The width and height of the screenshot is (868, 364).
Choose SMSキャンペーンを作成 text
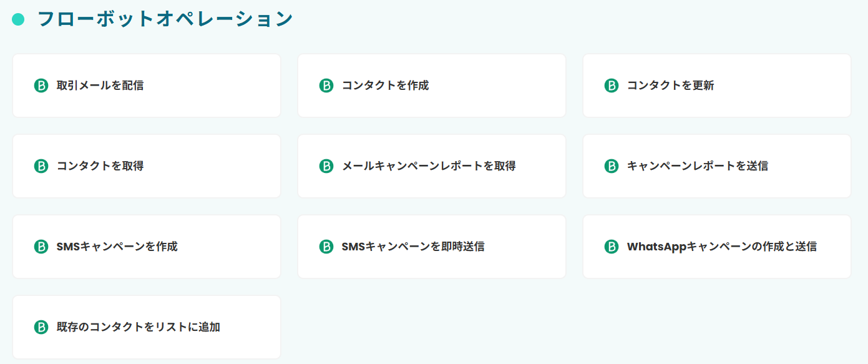click(117, 247)
